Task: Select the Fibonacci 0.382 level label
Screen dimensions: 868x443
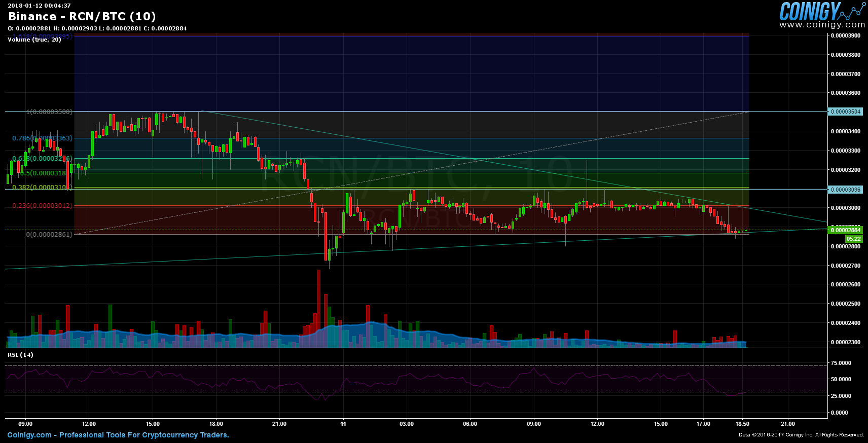Action: click(42, 188)
